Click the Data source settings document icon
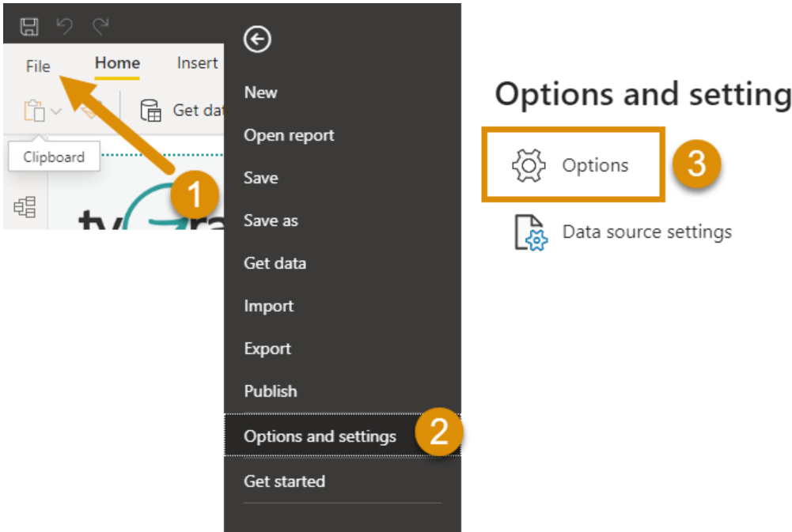This screenshot has width=792, height=532. point(530,232)
